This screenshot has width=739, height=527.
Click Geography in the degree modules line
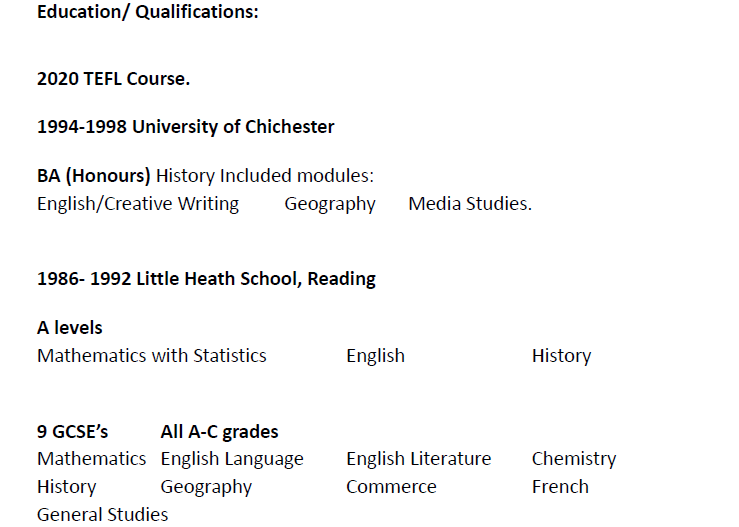[x=330, y=204]
